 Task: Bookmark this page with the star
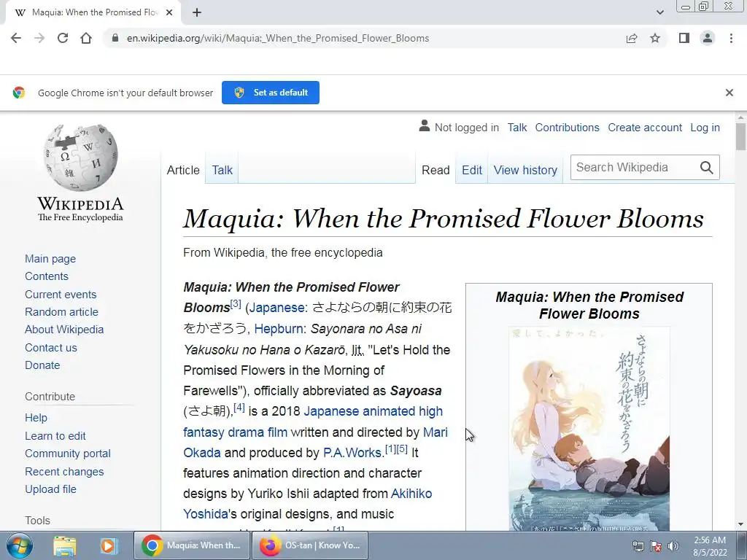[x=655, y=38]
